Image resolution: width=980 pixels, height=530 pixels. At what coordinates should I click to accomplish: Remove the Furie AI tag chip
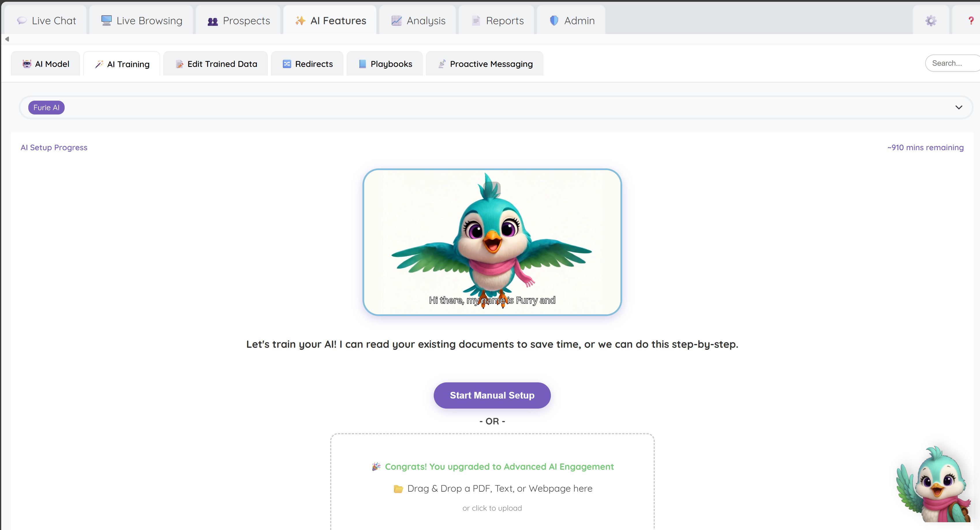(x=46, y=107)
